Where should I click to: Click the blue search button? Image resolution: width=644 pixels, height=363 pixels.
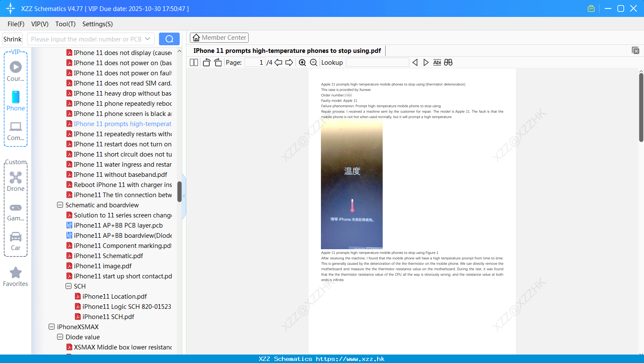(x=169, y=39)
